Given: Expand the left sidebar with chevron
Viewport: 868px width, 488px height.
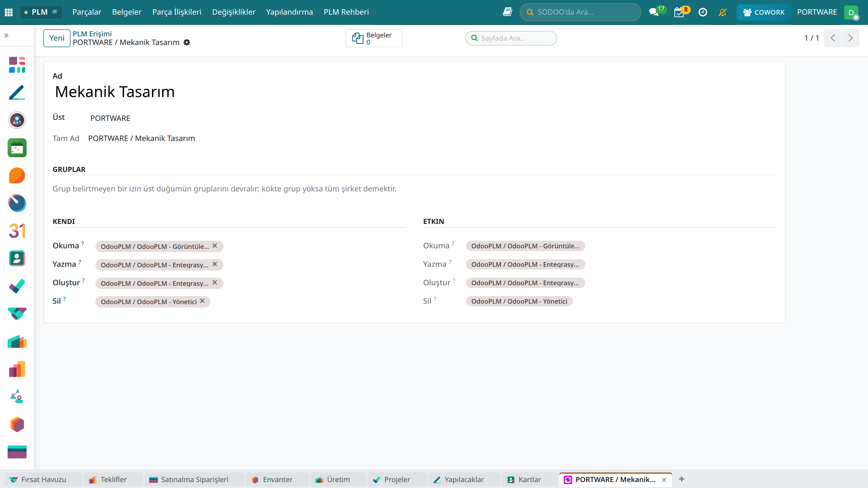Looking at the screenshot, I should pyautogui.click(x=7, y=35).
